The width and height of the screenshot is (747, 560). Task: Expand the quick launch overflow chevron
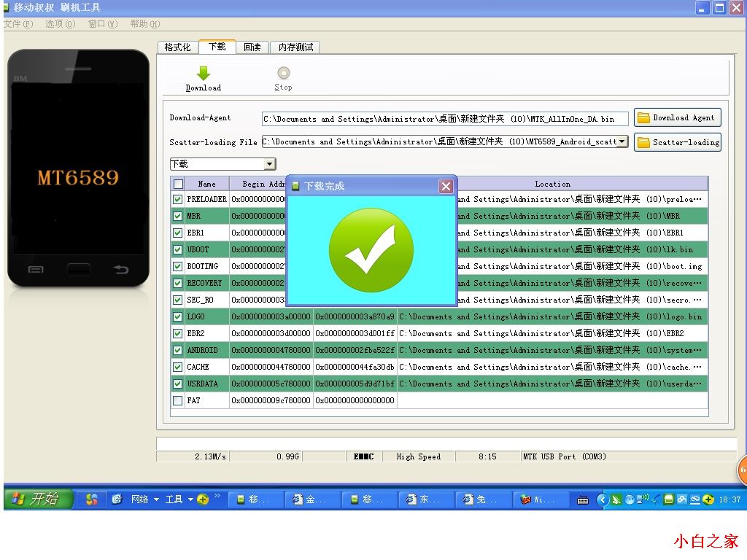pyautogui.click(x=217, y=496)
